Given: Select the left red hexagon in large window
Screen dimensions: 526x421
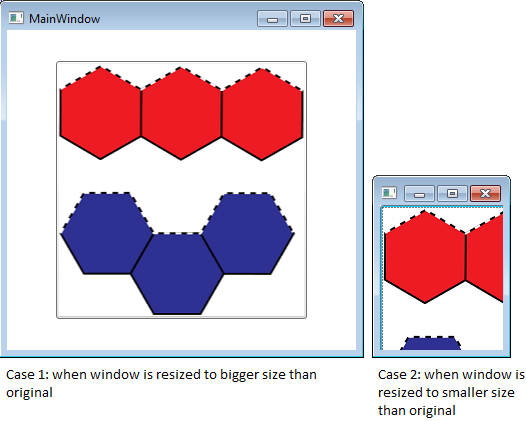Looking at the screenshot, I should (x=100, y=113).
